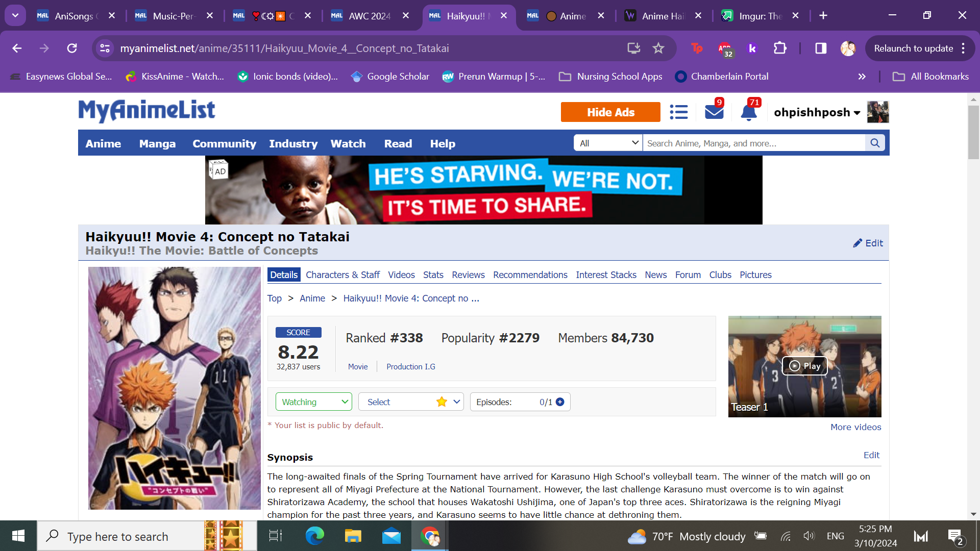Click the search magnifier button
The width and height of the screenshot is (980, 551).
pos(875,143)
